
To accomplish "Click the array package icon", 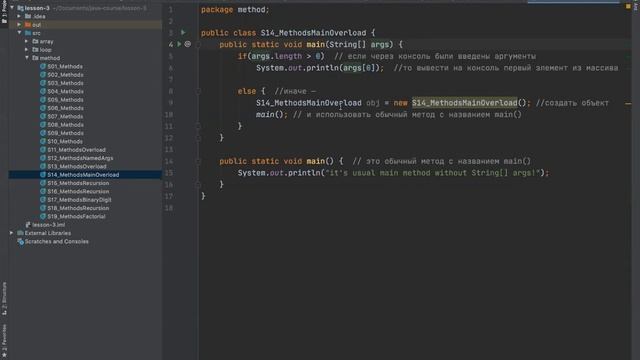I will [35, 41].
